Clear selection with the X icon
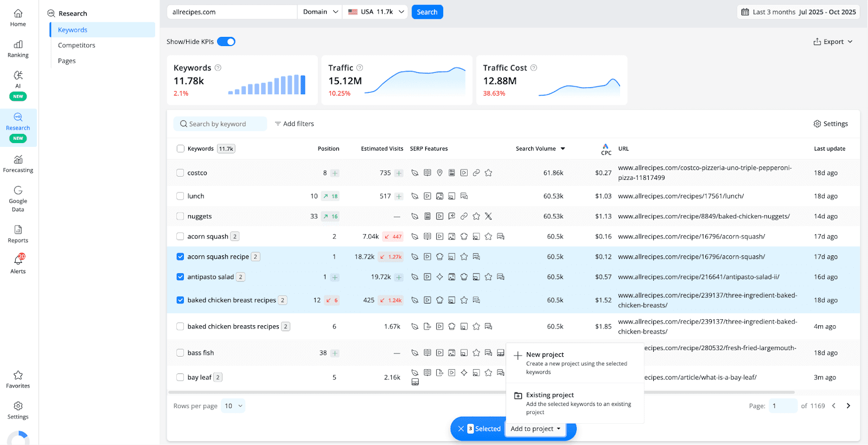Viewport: 868px width, 445px height. click(461, 429)
